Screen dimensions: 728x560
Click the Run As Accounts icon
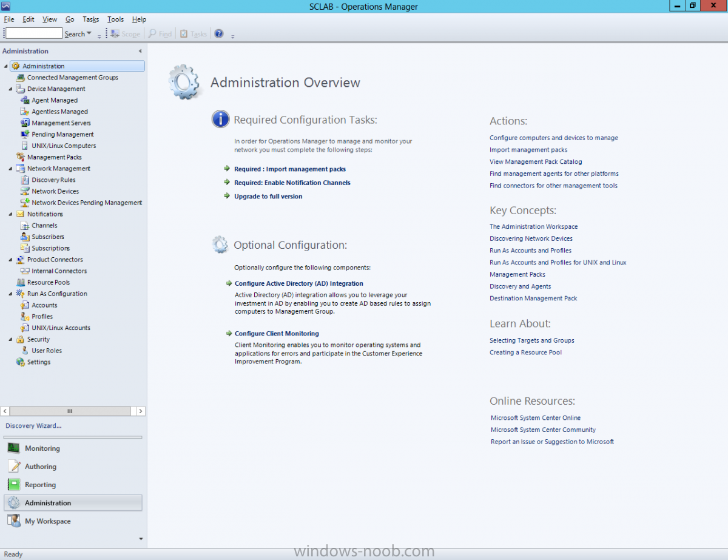tap(25, 305)
